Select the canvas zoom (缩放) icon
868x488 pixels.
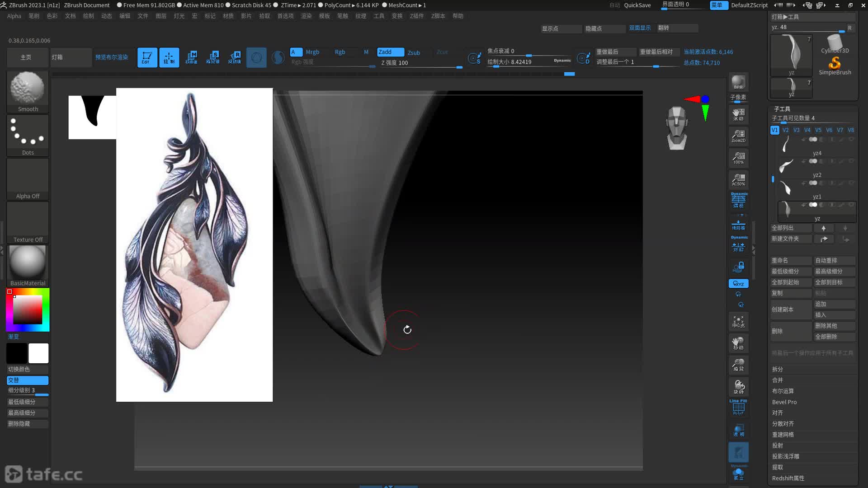tap(738, 365)
